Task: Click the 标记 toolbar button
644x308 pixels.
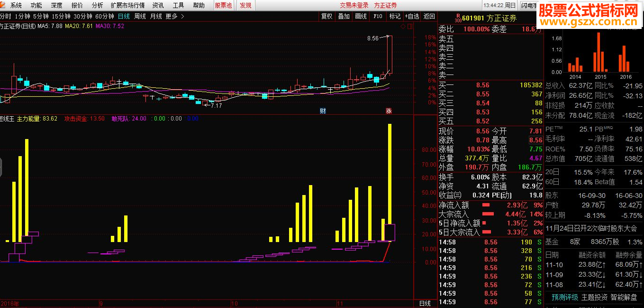Action: pyautogui.click(x=395, y=16)
